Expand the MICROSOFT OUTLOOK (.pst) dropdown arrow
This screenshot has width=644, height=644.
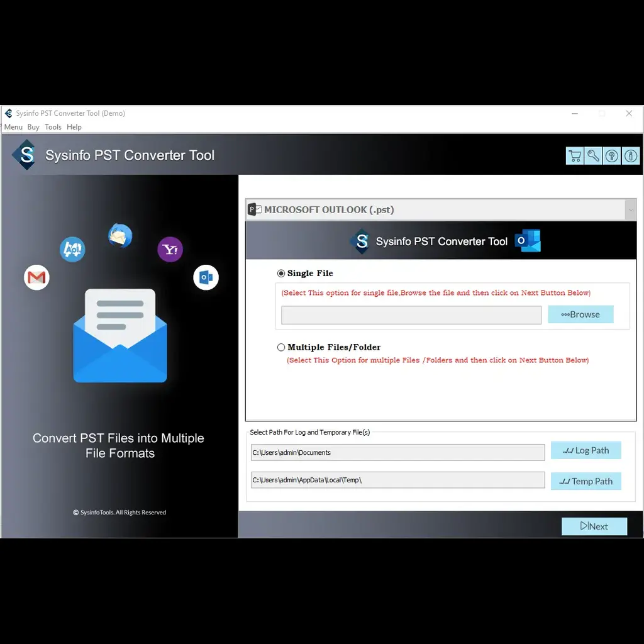pos(630,210)
